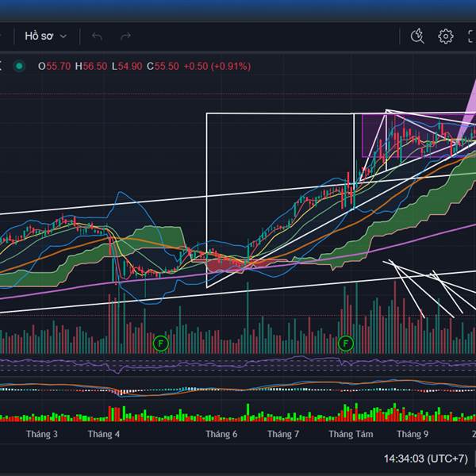Open chart settings with the gear icon
Image resolution: width=476 pixels, height=476 pixels.
(446, 36)
